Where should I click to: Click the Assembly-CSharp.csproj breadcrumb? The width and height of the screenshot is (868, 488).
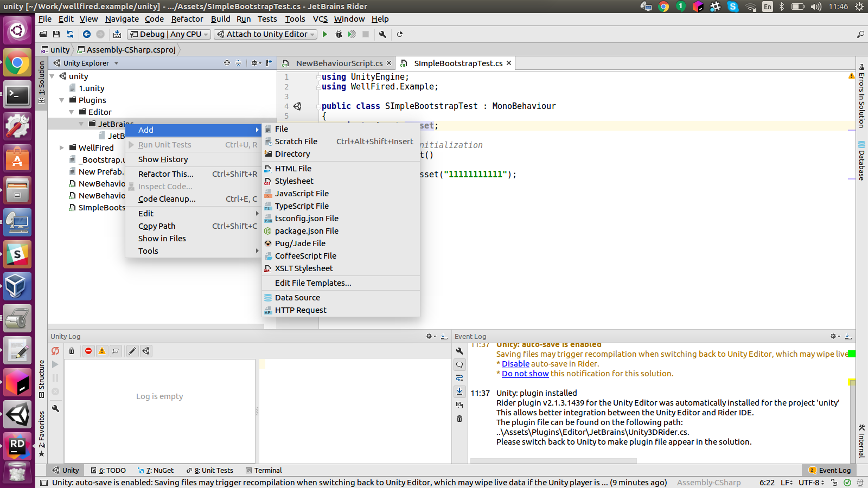127,50
